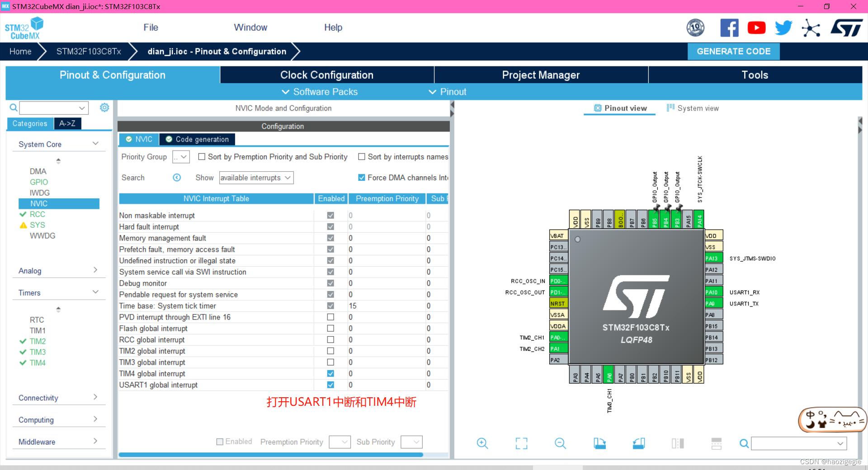
Task: Open the ST Facebook page icon
Action: point(729,28)
